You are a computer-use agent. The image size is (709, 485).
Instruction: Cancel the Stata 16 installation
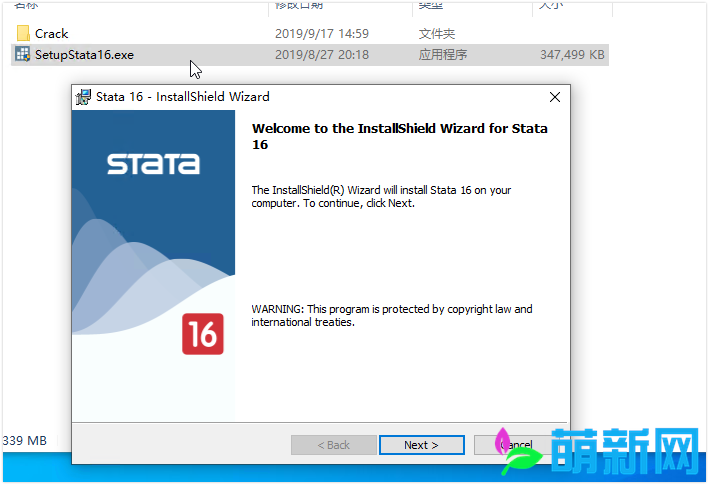coord(515,445)
